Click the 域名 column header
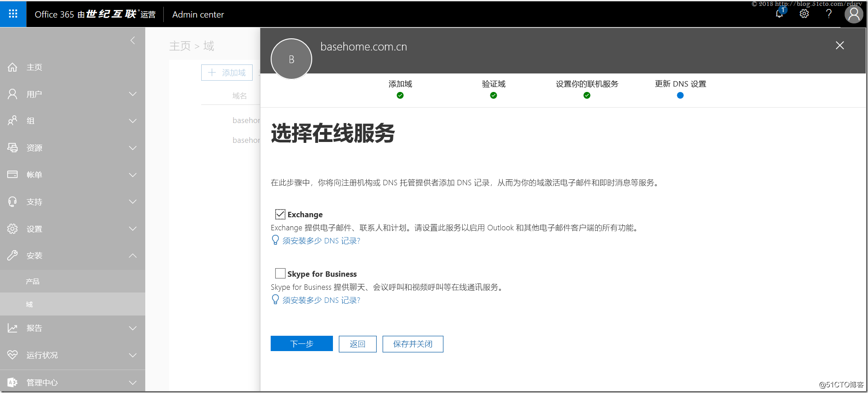The height and width of the screenshot is (393, 868). pyautogui.click(x=240, y=96)
